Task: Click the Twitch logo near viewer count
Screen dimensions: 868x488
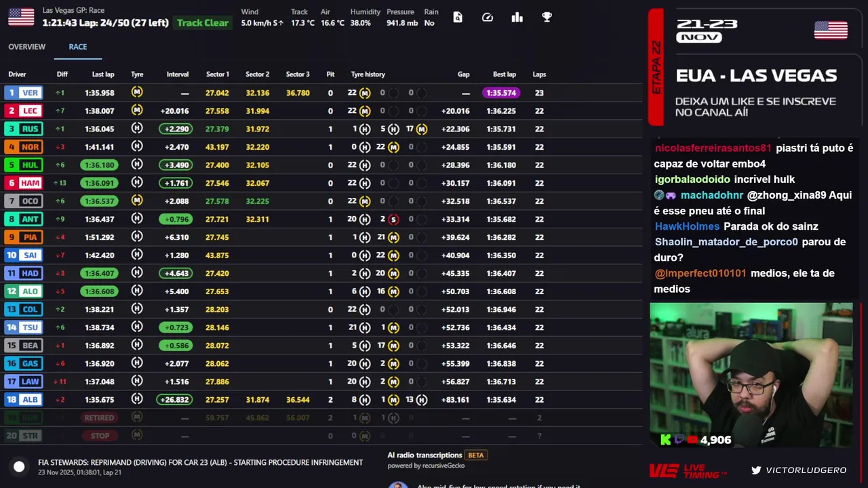Action: (679, 440)
